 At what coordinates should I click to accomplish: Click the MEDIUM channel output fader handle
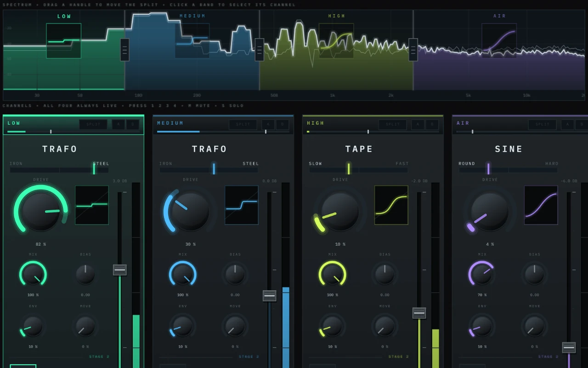270,296
